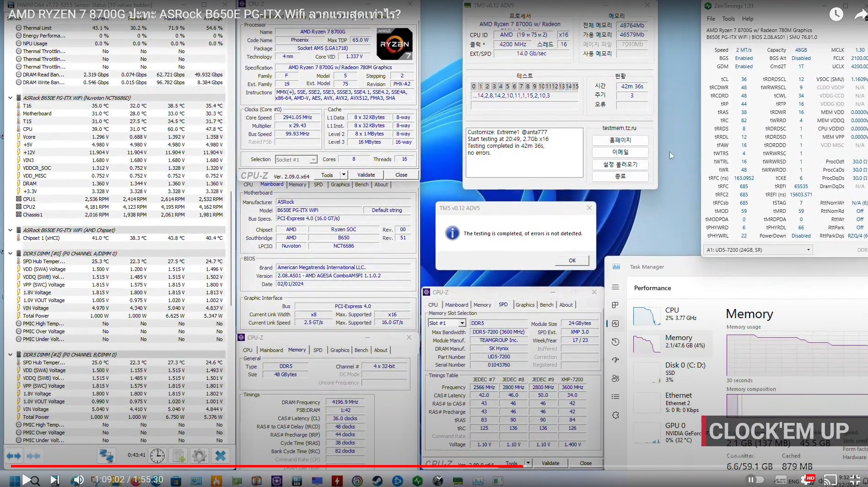Click the TM5 이메일 button
The height and width of the screenshot is (487, 868).
click(x=620, y=152)
